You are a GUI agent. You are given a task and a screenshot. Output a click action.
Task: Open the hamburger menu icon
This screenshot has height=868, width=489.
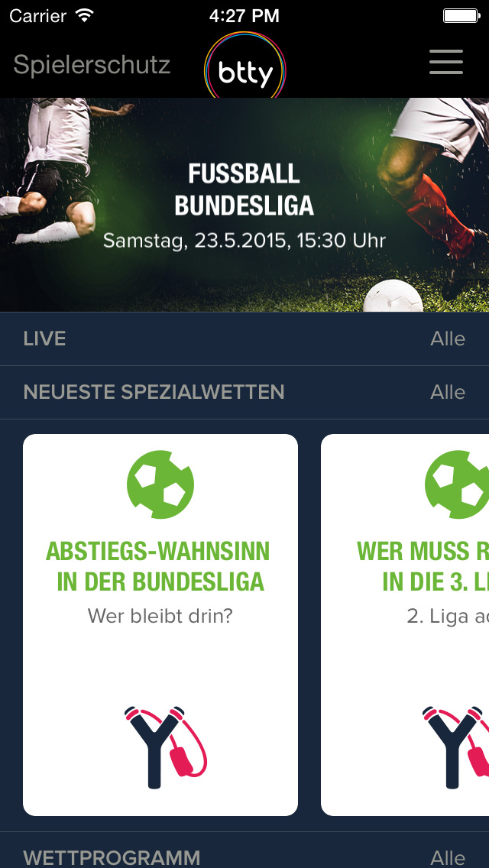[x=445, y=62]
